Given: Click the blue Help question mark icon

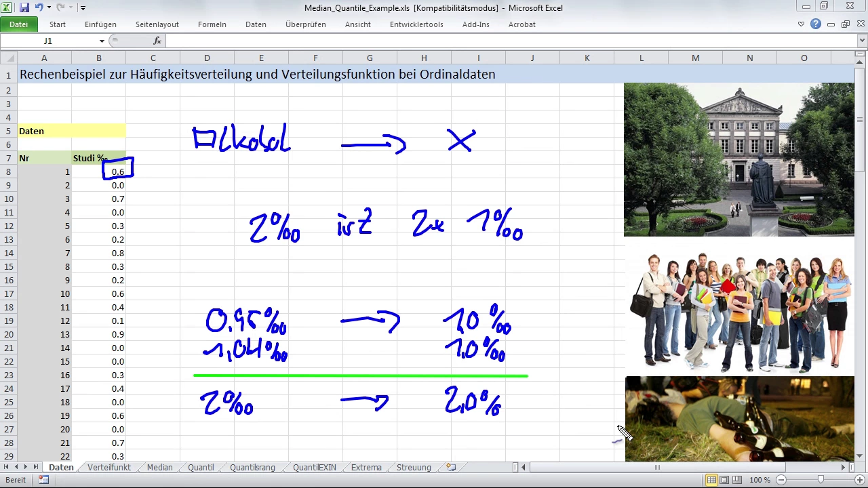Looking at the screenshot, I should 816,24.
